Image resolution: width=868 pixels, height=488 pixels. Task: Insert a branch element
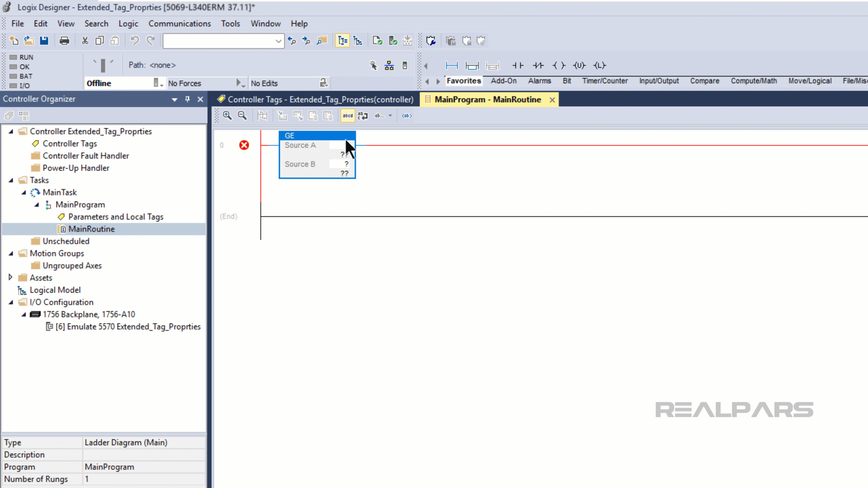[x=472, y=66]
